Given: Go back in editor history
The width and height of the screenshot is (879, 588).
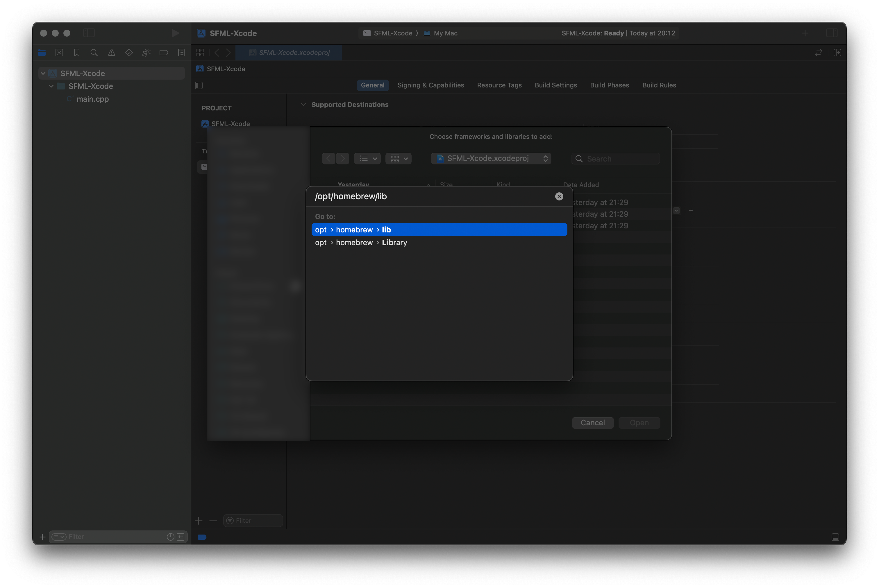Looking at the screenshot, I should pyautogui.click(x=217, y=53).
